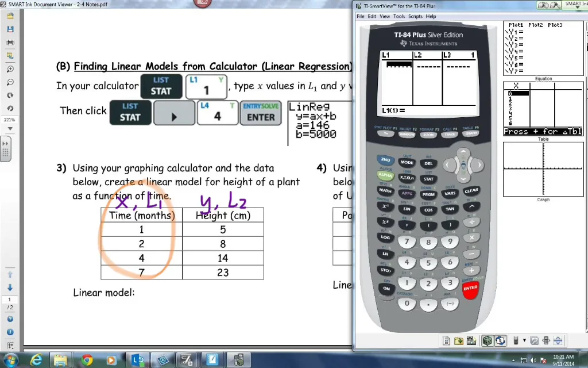The height and width of the screenshot is (368, 588).
Task: Click the LOG key on calculator
Action: [385, 237]
